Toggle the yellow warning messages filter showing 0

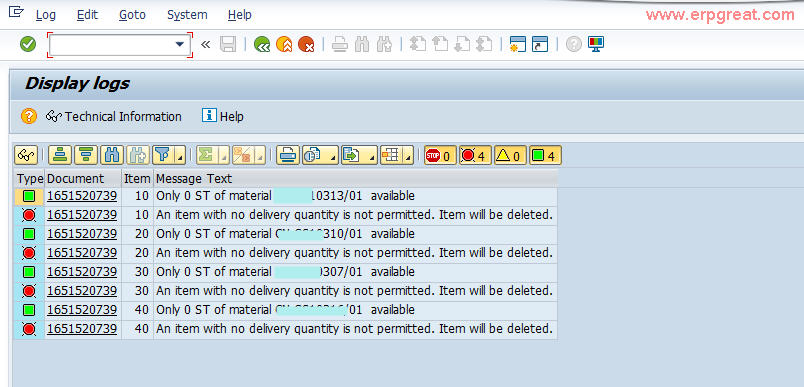tap(510, 155)
